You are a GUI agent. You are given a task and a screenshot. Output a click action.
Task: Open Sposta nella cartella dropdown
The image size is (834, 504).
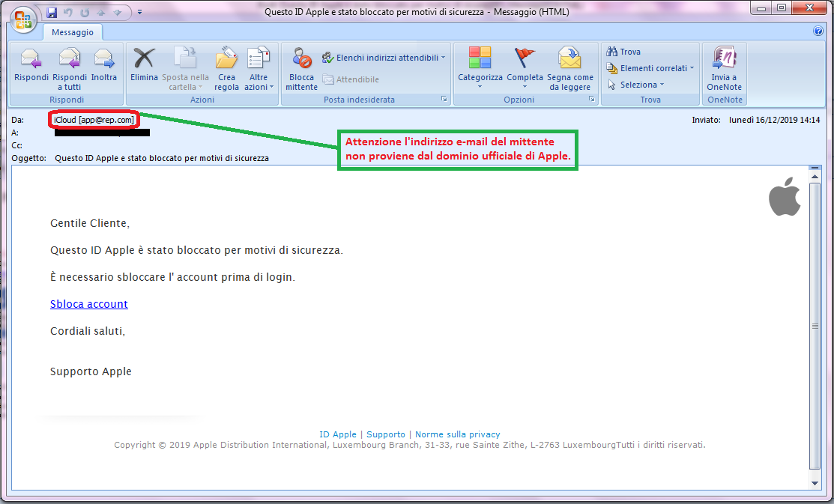point(185,69)
